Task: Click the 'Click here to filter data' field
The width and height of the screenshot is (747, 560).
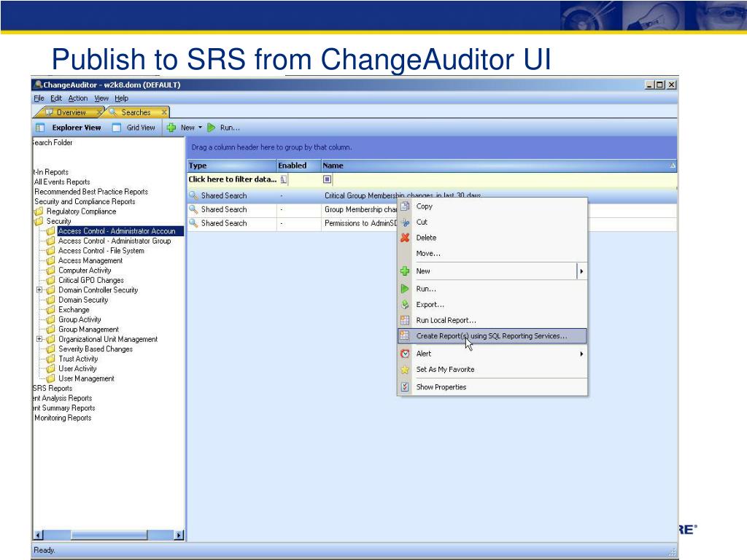Action: tap(233, 179)
